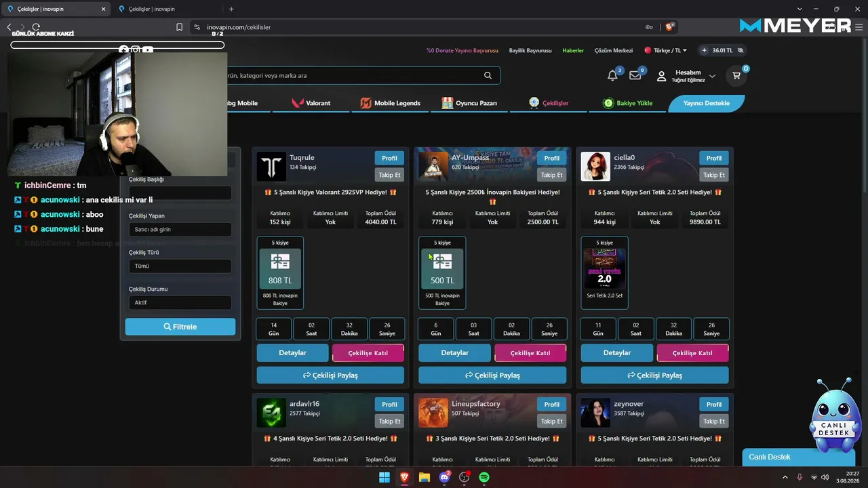868x488 pixels.
Task: Open volume control in system tray
Action: point(825,477)
